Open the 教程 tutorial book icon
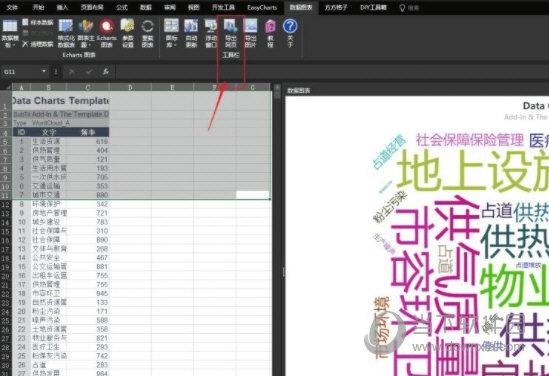Viewport: 549px width, 376px height. pyautogui.click(x=270, y=26)
